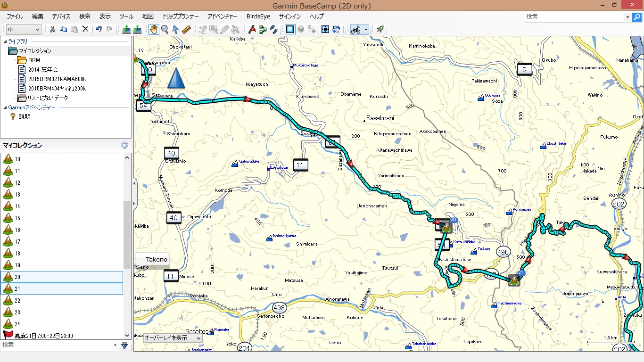The width and height of the screenshot is (644, 362).
Task: Click the receive from device icon
Action: pos(137,29)
